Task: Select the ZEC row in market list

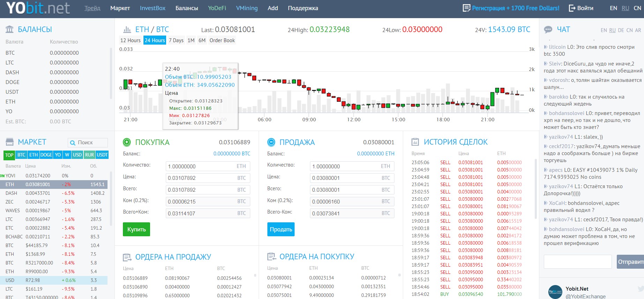Action: pos(54,202)
